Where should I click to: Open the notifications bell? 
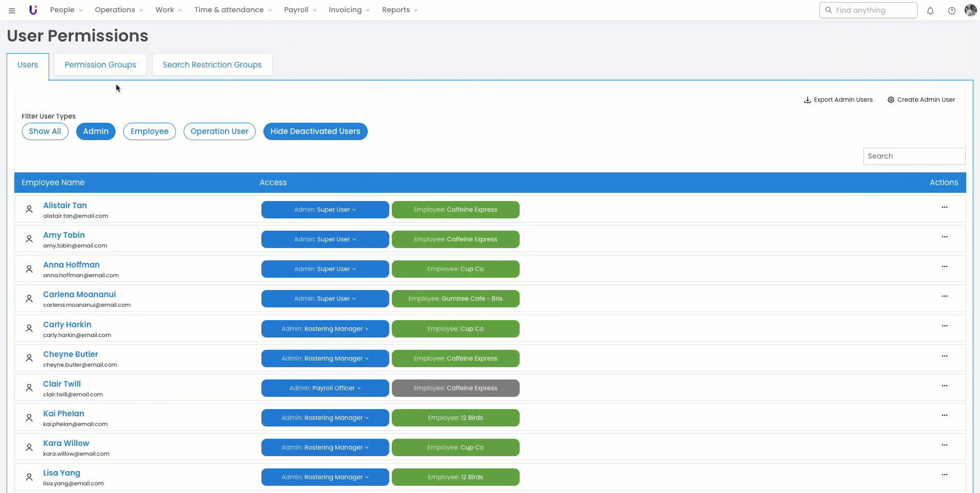(x=930, y=11)
